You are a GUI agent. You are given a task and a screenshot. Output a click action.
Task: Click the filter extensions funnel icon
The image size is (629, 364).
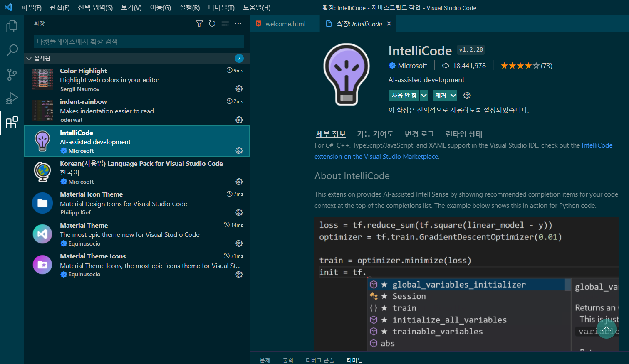tap(199, 24)
